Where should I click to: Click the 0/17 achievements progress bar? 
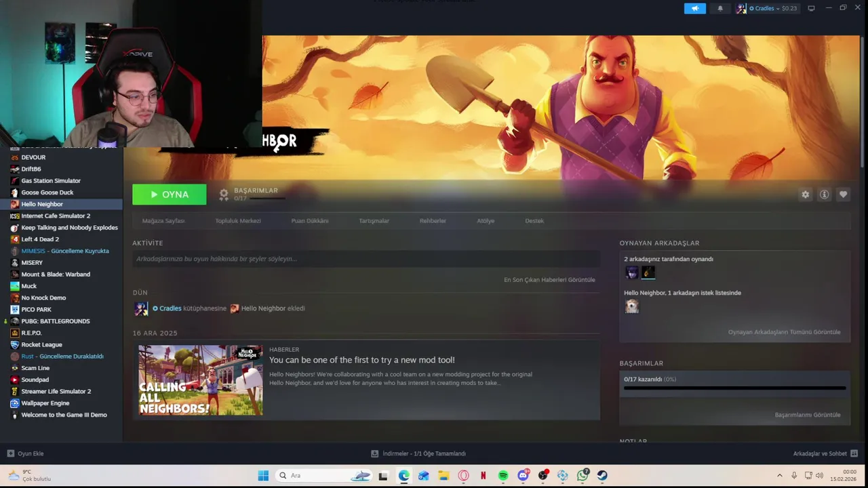(x=735, y=388)
